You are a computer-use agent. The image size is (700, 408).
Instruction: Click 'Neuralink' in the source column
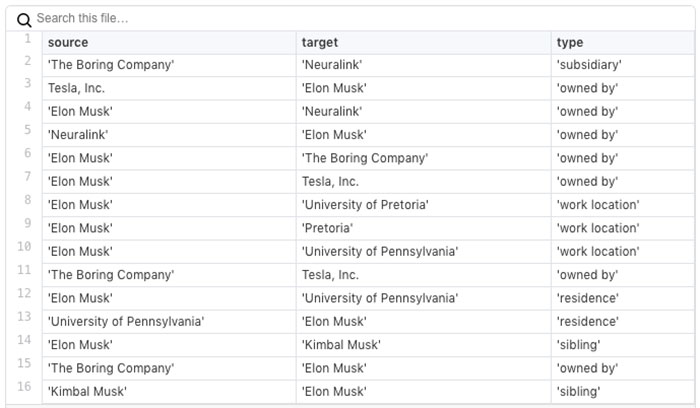(77, 135)
